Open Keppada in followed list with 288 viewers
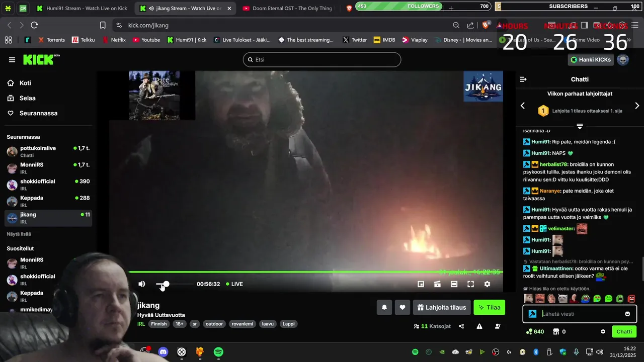Image resolution: width=644 pixels, height=362 pixels. tap(48, 201)
